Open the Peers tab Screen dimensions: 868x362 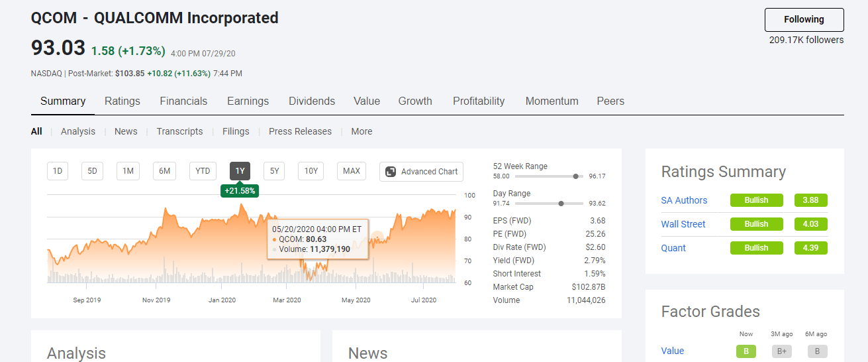coord(610,101)
